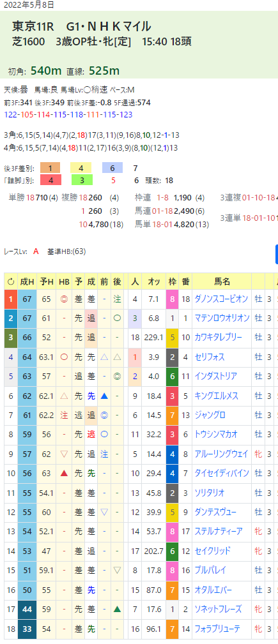Click the blue double-circle for ジャングロ
The height and width of the screenshot is (644, 278).
tap(104, 416)
